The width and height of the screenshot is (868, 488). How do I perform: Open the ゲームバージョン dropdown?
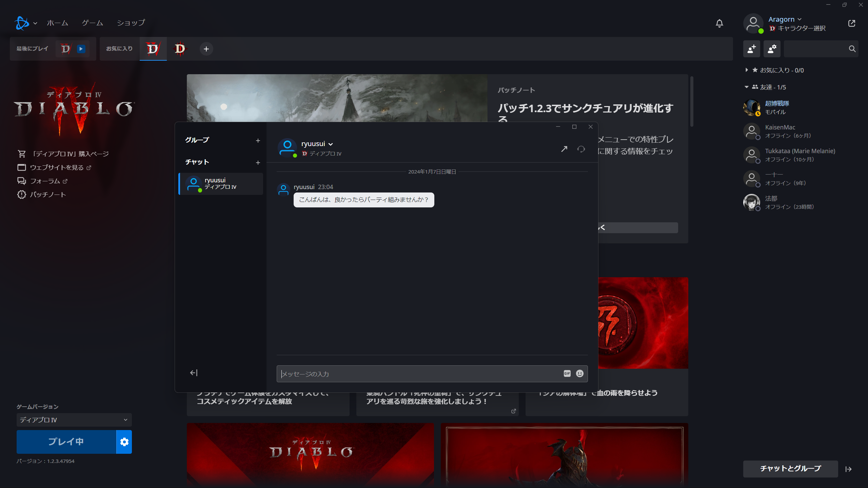[74, 420]
